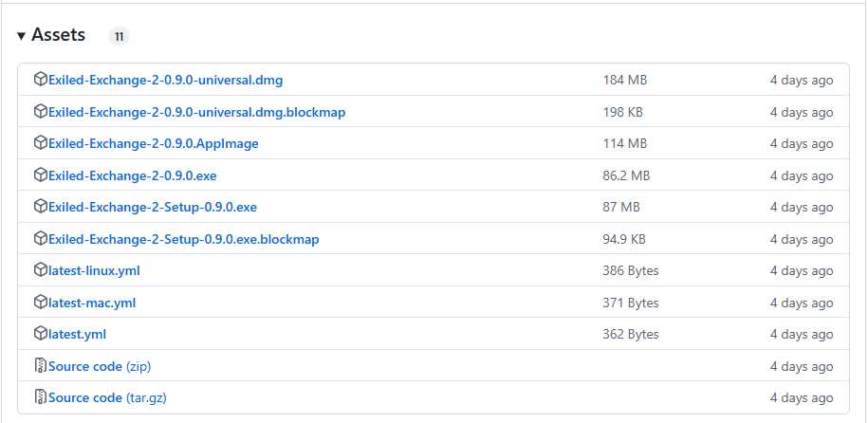The image size is (868, 423).
Task: Download Exiled-Exchange-2-Setup-0.9.0.exe installer
Action: pos(152,208)
